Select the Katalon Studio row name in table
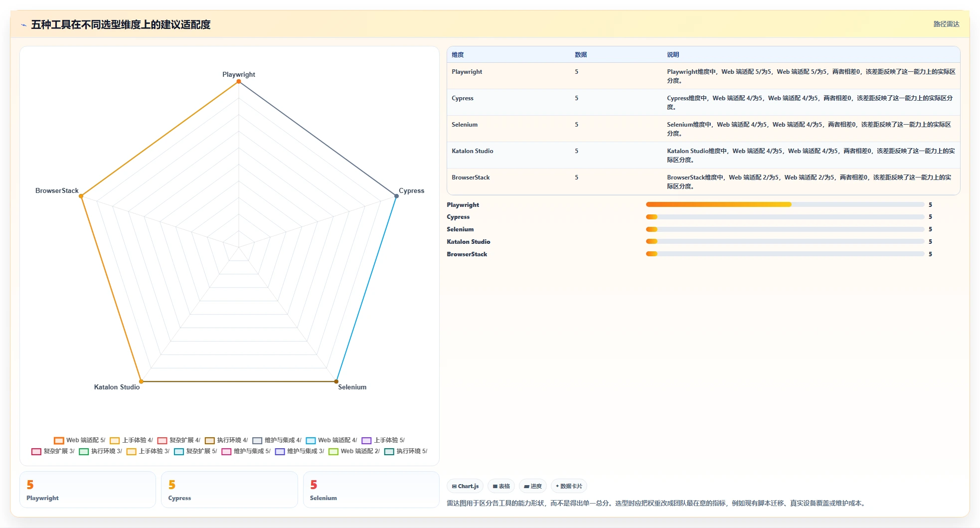980x528 pixels. pos(473,151)
